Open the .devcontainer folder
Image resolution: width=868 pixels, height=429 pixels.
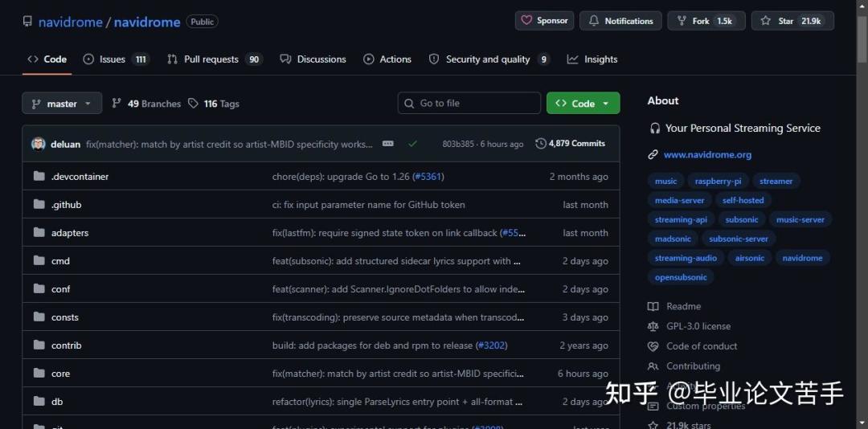click(x=80, y=177)
